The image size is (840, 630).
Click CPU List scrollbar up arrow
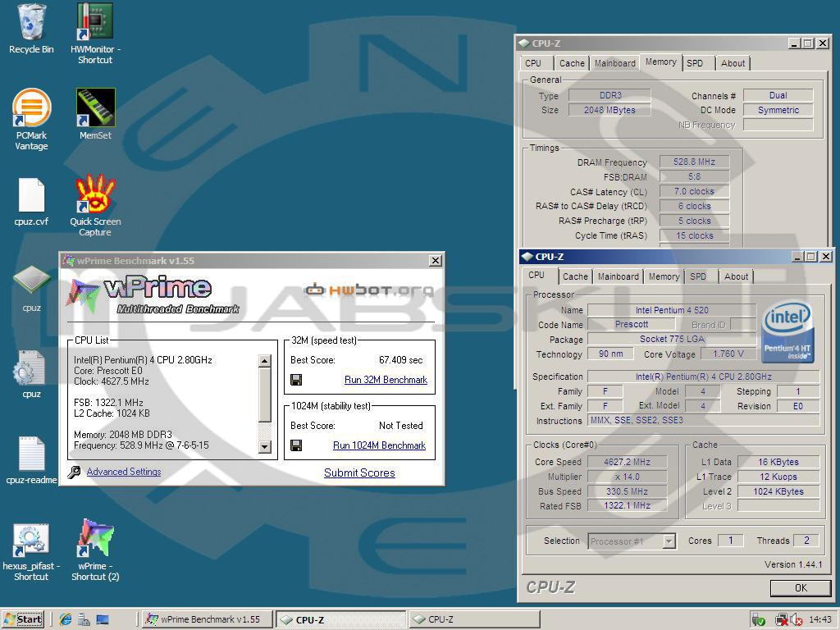click(x=265, y=361)
